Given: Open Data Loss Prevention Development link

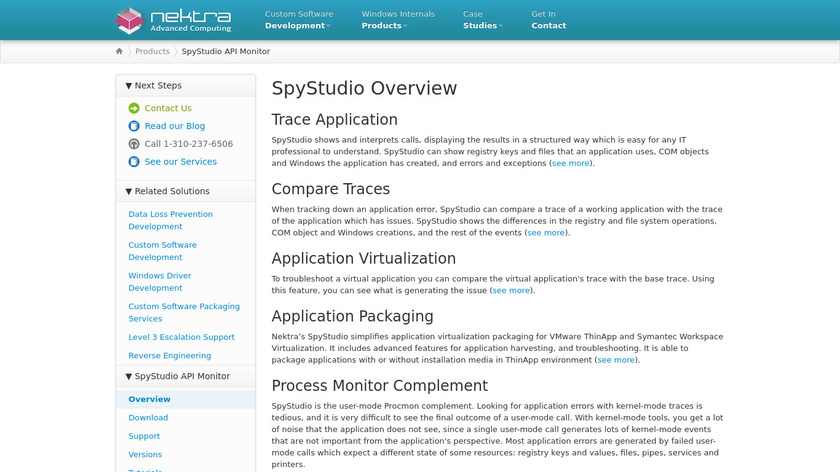Looking at the screenshot, I should (x=170, y=220).
